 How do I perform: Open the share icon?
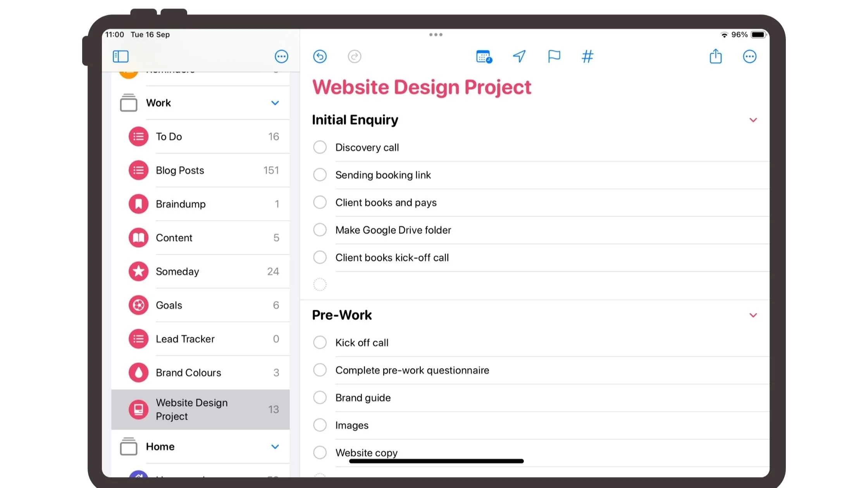pyautogui.click(x=715, y=57)
